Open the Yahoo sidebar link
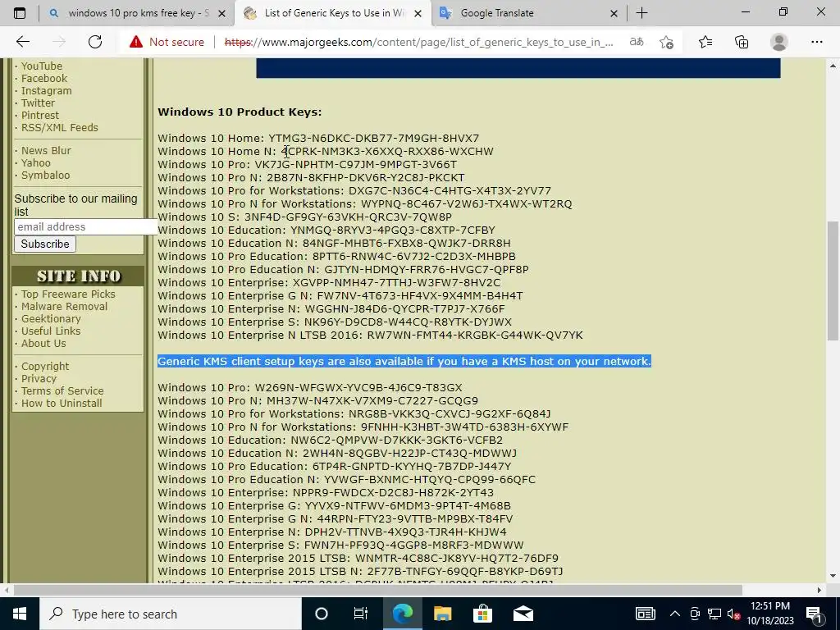The height and width of the screenshot is (630, 840). click(x=36, y=163)
